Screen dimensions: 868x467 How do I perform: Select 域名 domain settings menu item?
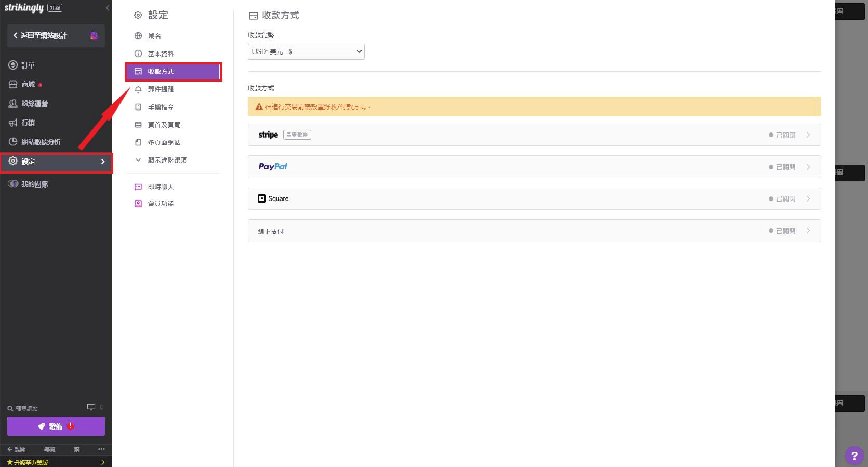pyautogui.click(x=154, y=36)
